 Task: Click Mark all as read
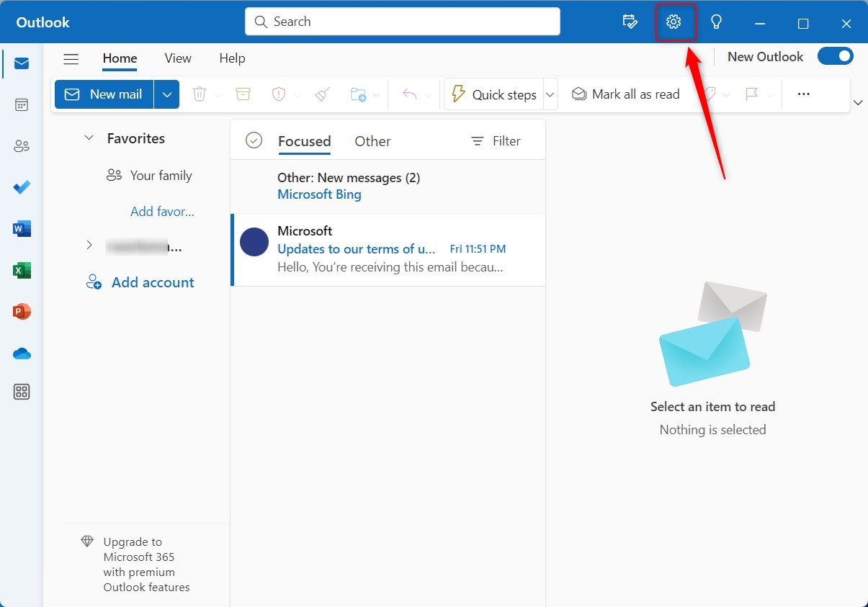pyautogui.click(x=625, y=94)
